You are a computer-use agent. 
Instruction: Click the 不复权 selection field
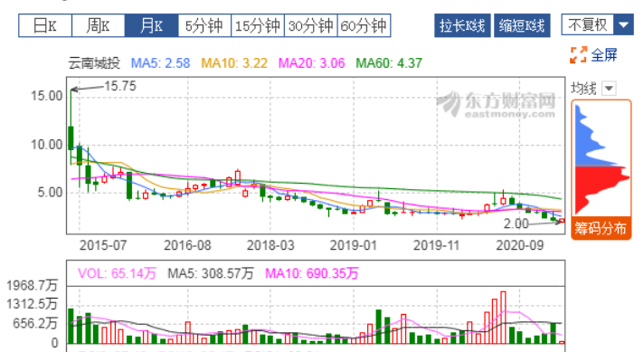coord(588,25)
